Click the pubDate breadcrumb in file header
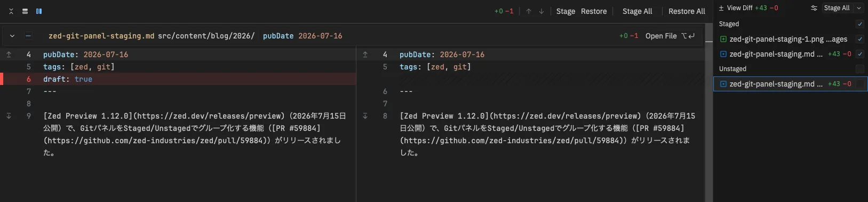The height and width of the screenshot is (202, 868). 302,36
